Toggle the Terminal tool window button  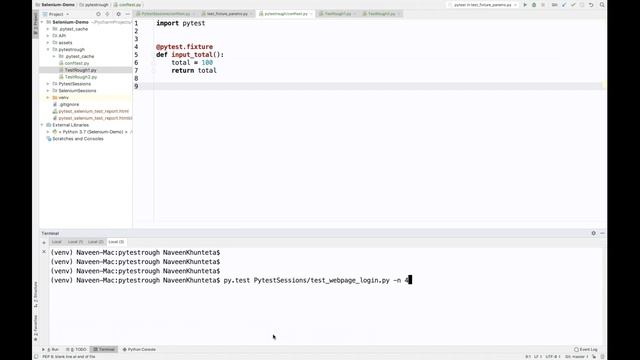(104, 349)
